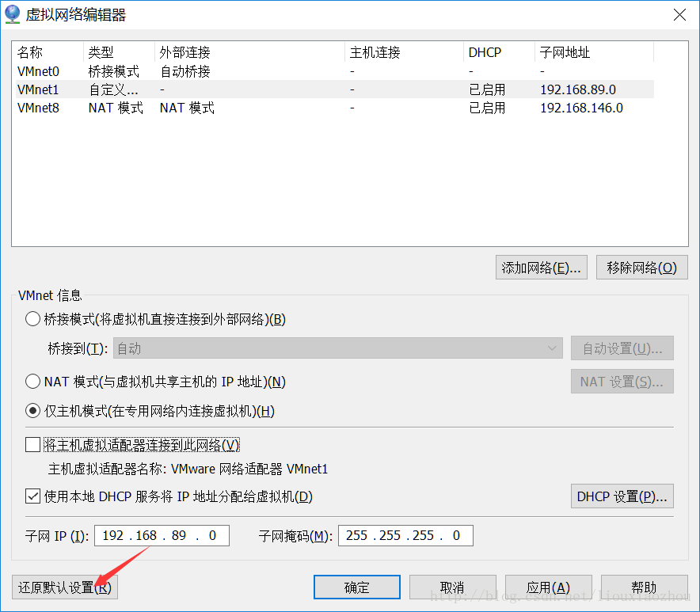Image resolution: width=700 pixels, height=612 pixels.
Task: Click the 外部连接 column header
Action: 249,52
